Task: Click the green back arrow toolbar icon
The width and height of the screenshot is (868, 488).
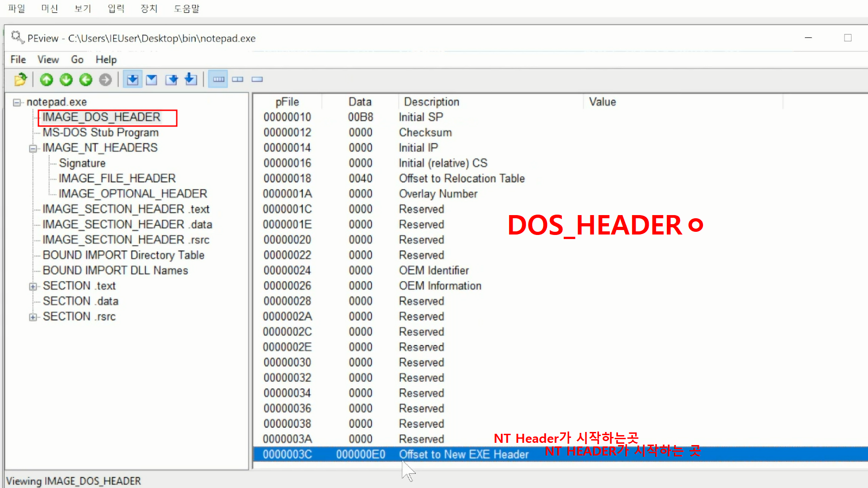Action: point(86,80)
